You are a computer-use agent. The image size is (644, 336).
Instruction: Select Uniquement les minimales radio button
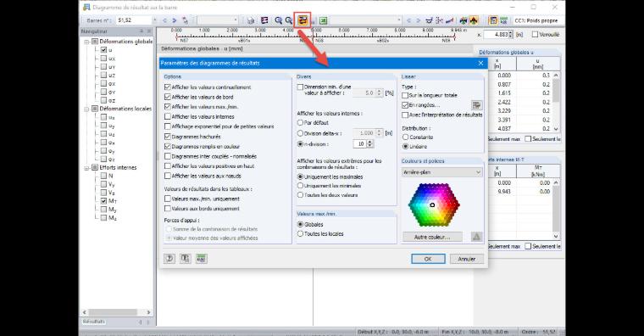300,186
